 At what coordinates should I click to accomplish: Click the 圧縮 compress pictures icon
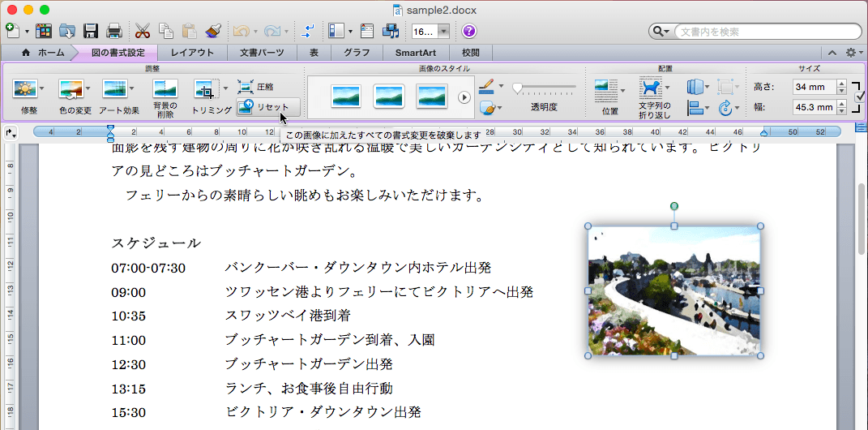coord(256,87)
